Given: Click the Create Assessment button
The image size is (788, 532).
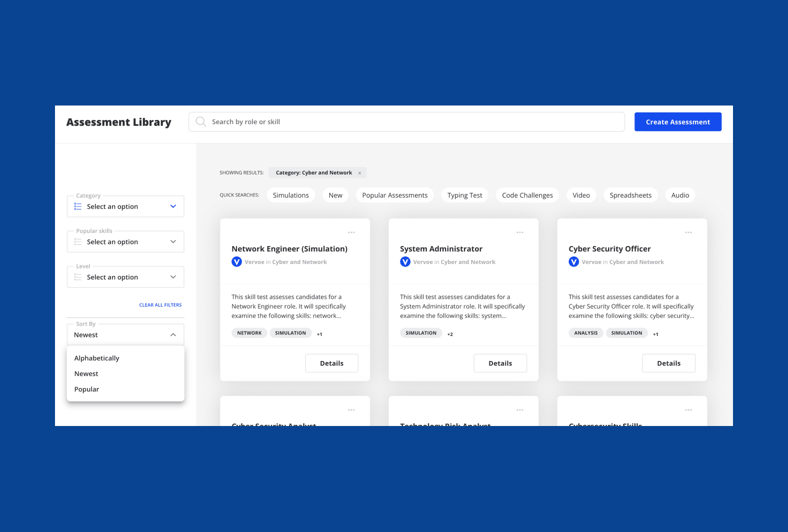Looking at the screenshot, I should pos(678,122).
